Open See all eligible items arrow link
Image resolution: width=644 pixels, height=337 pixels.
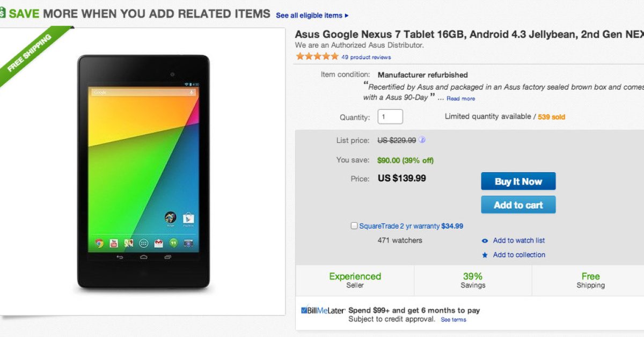[x=312, y=16]
